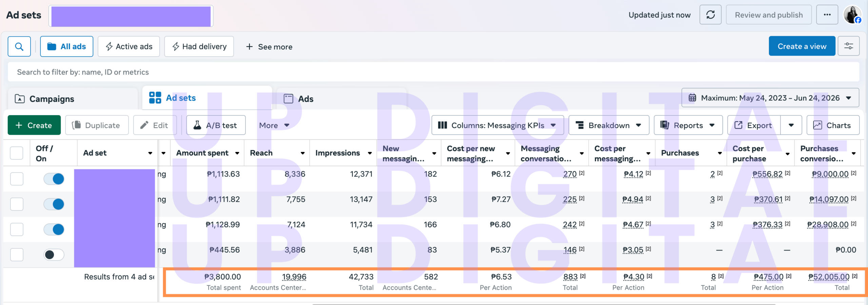Click the profile avatar picture

(x=852, y=15)
